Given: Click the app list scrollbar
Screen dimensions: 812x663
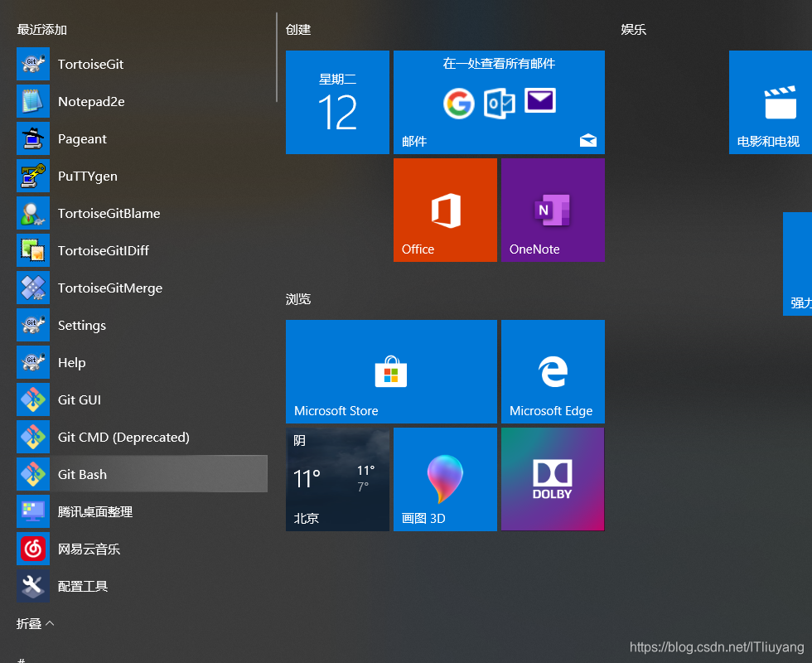Looking at the screenshot, I should click(277, 57).
